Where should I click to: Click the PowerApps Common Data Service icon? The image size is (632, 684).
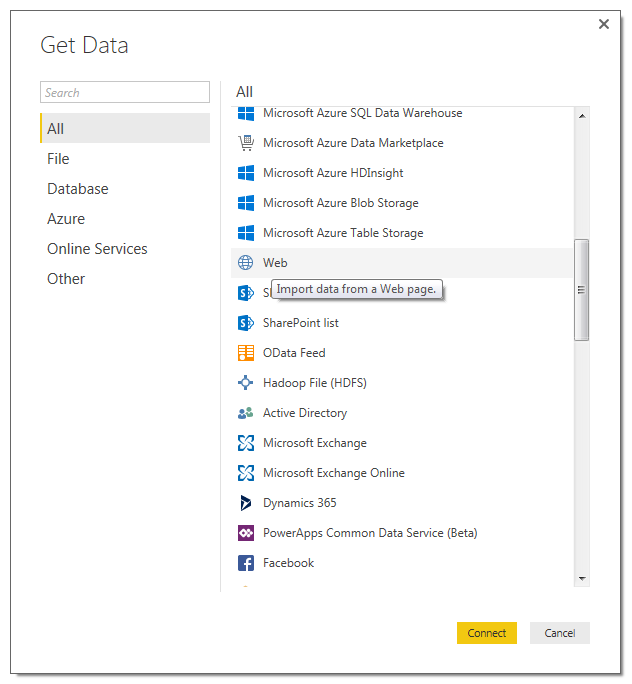click(x=246, y=533)
